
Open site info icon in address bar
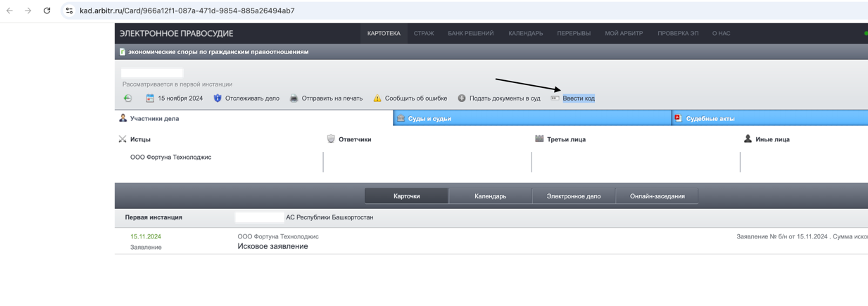[x=69, y=11]
